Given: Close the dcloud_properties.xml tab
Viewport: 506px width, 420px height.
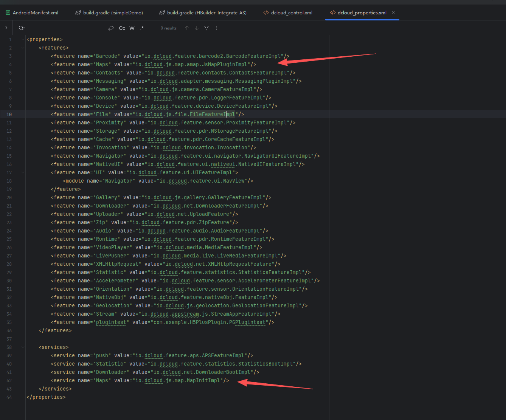Looking at the screenshot, I should point(393,12).
